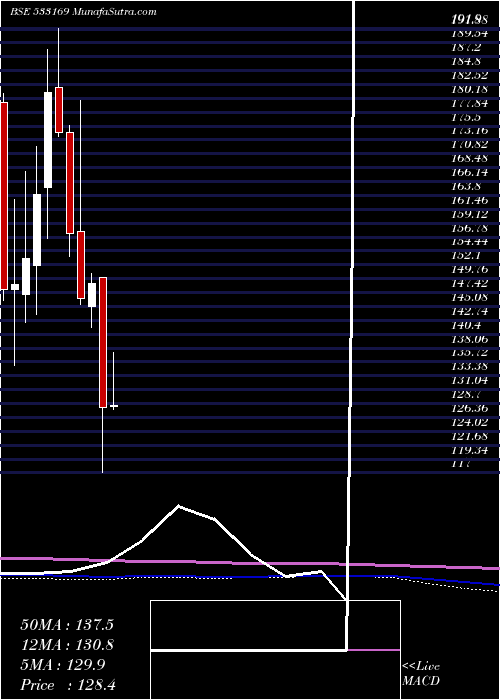The width and height of the screenshot is (500, 700).
Task: Select the 149.76 price axis label
Action: point(469,269)
